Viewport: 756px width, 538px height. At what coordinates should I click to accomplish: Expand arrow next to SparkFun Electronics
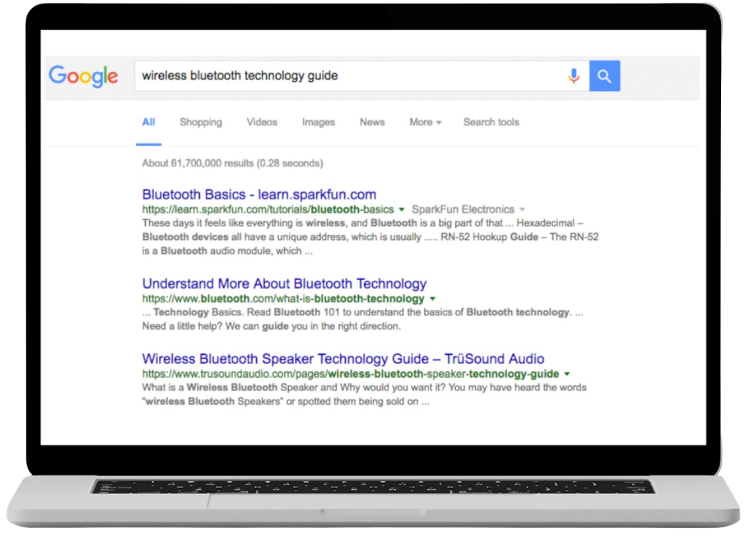click(x=522, y=210)
